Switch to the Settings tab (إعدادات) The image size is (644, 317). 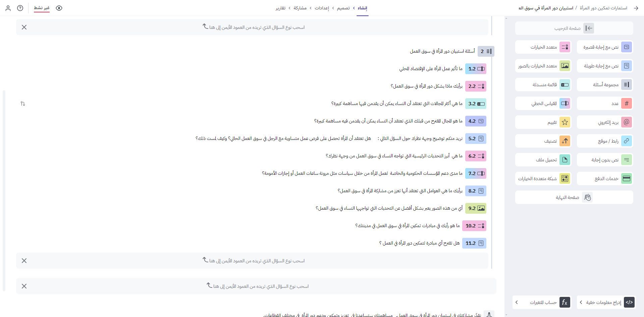tap(322, 8)
